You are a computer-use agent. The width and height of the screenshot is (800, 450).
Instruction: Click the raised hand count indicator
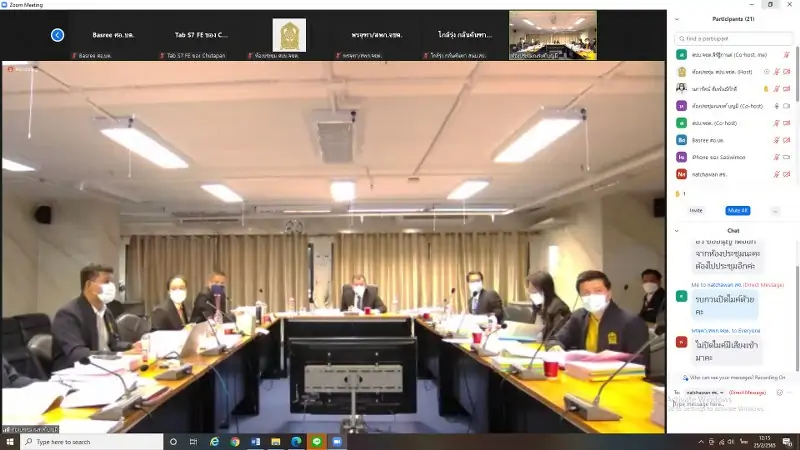coord(680,194)
